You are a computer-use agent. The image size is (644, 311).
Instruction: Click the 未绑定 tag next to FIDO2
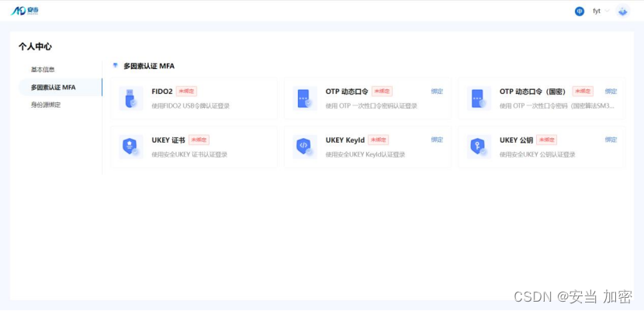click(186, 92)
